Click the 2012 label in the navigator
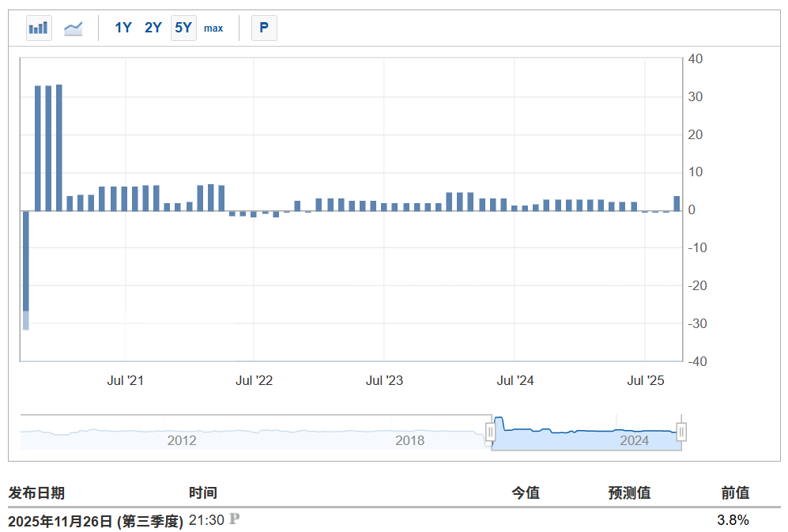This screenshot has height=532, width=788. pyautogui.click(x=181, y=440)
